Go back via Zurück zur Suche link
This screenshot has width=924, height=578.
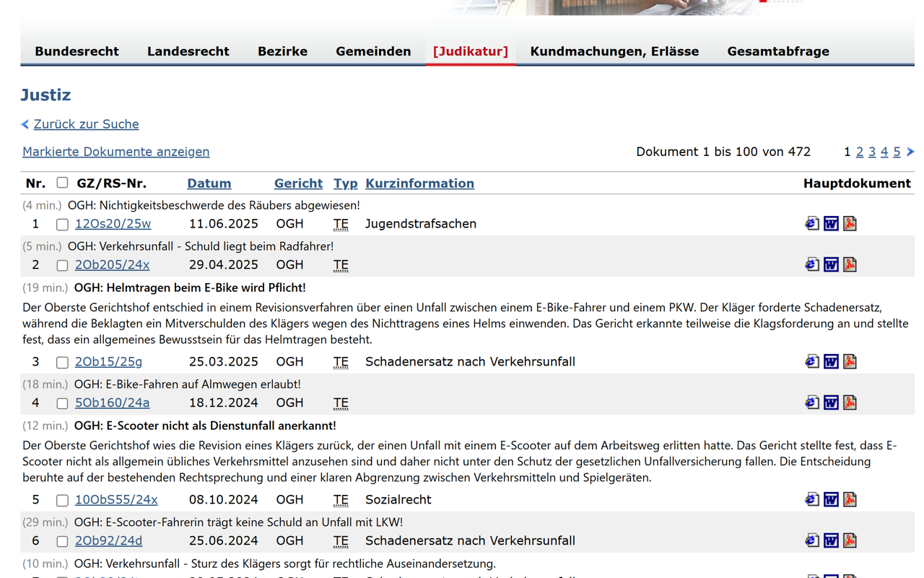86,124
